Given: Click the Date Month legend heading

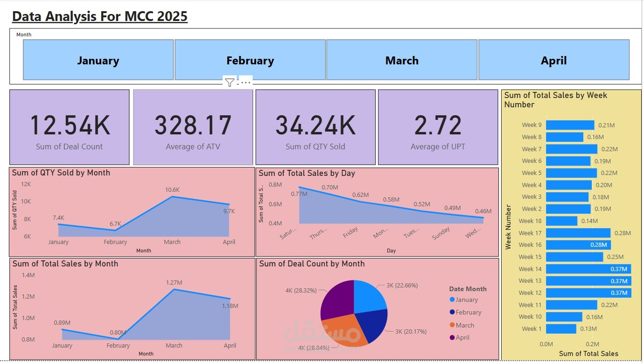Looking at the screenshot, I should [468, 289].
